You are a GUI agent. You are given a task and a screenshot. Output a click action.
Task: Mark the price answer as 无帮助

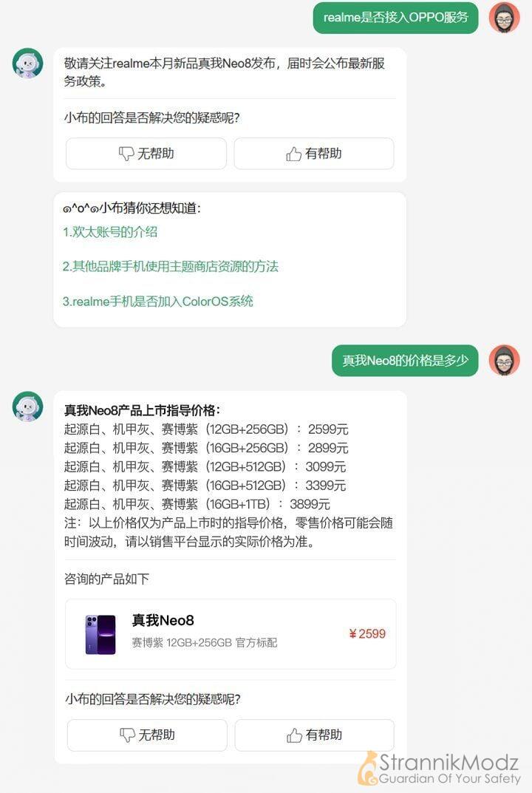pyautogui.click(x=147, y=735)
